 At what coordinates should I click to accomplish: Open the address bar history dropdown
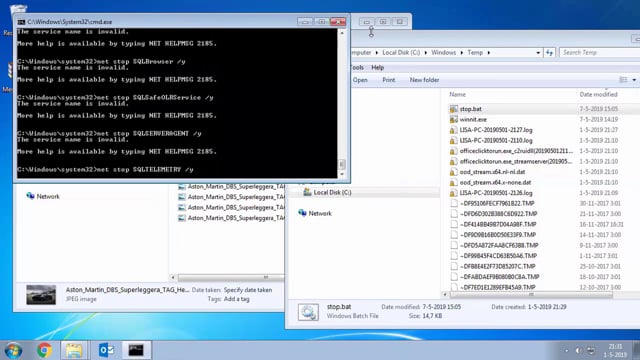tap(538, 53)
